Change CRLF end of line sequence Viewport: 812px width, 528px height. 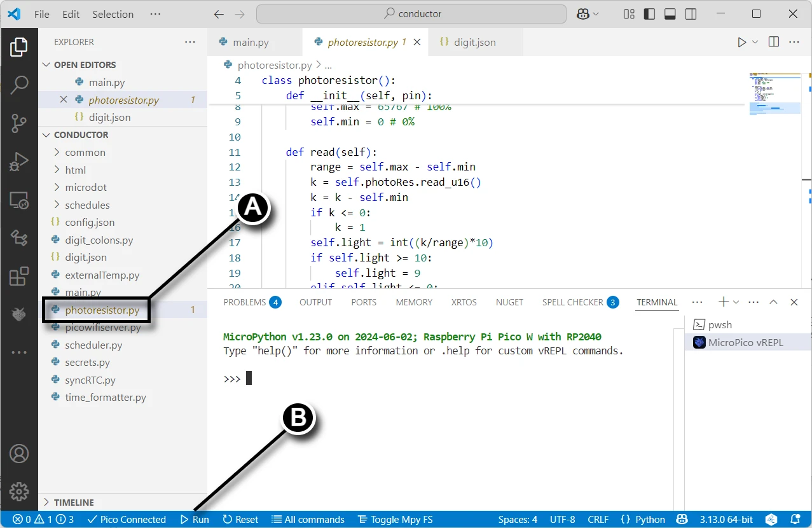(x=598, y=520)
